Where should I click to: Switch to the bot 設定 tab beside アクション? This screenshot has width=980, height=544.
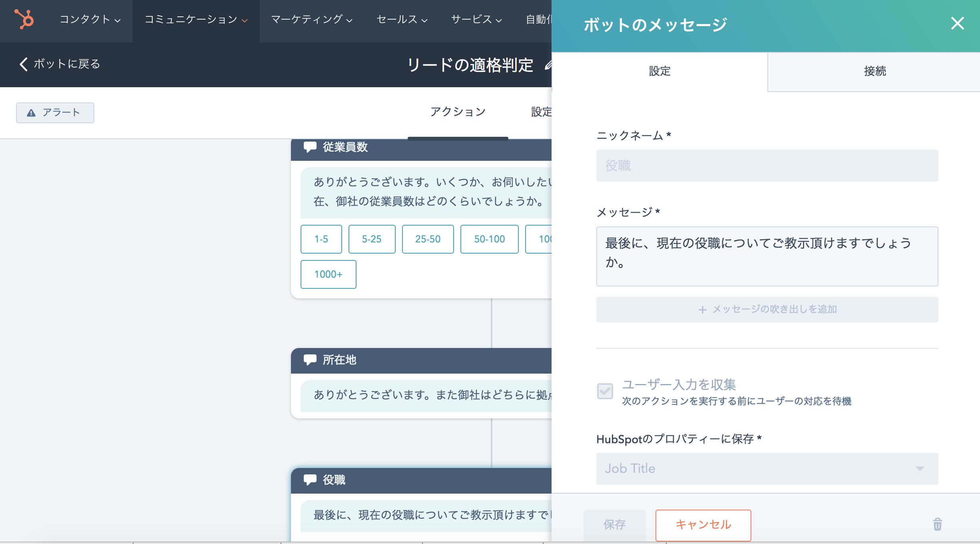coord(541,112)
